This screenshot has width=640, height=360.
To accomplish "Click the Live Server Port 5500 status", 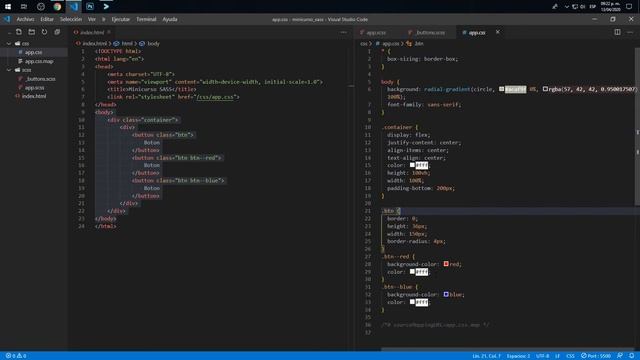I will 596,356.
